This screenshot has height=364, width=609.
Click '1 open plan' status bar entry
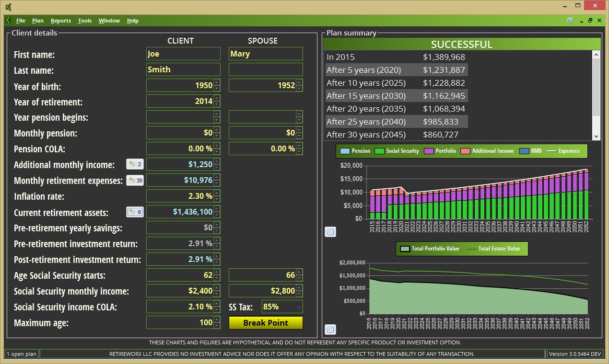(x=21, y=354)
